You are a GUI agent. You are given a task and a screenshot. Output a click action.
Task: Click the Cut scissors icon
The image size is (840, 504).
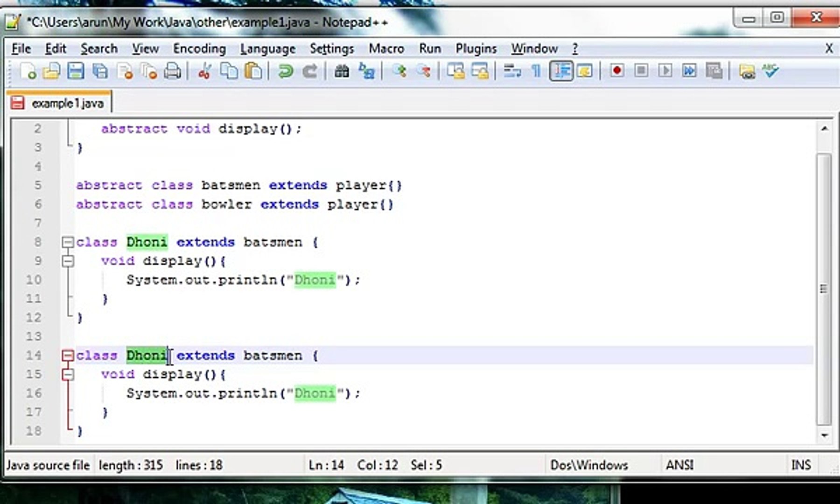[x=204, y=71]
